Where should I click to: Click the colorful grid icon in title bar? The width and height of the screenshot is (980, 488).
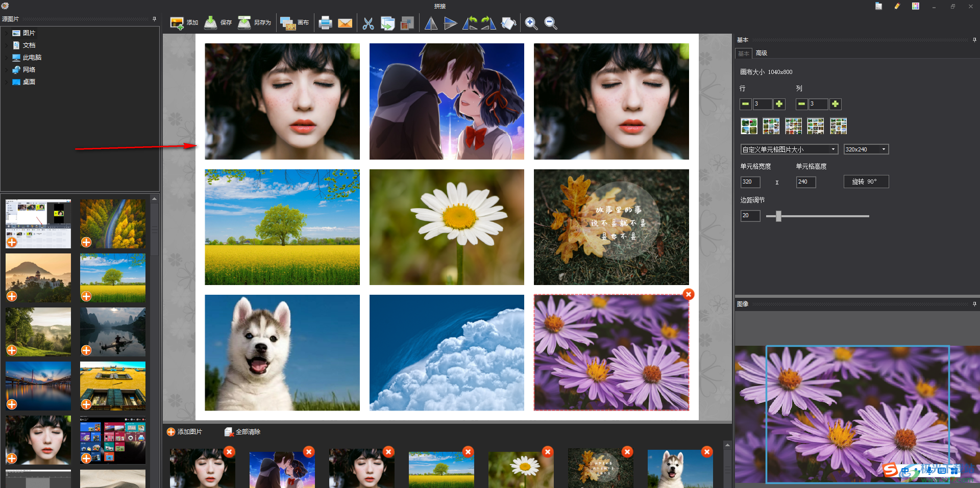916,6
